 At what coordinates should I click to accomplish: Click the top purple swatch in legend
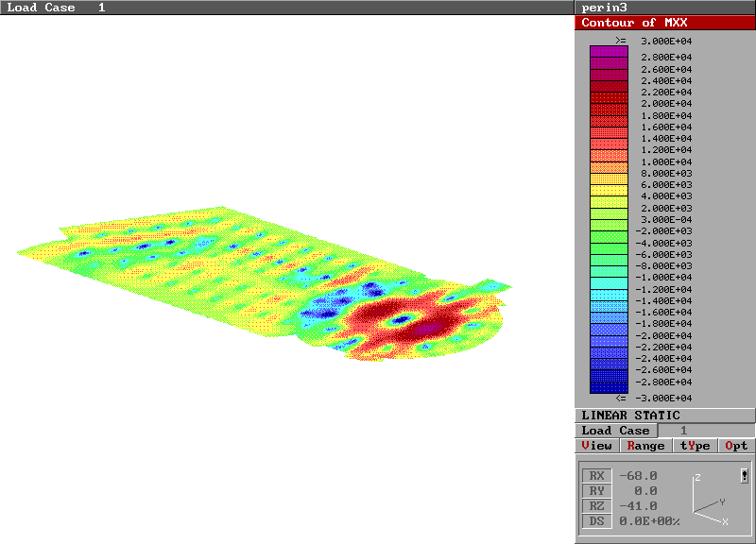(609, 52)
